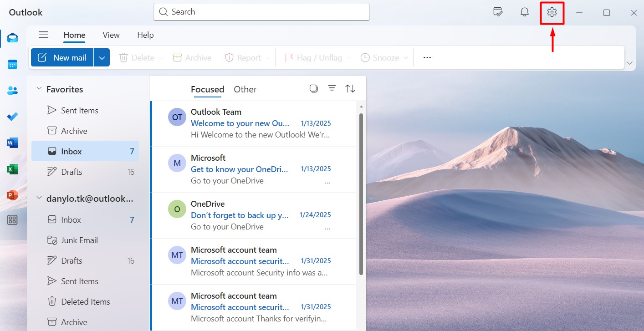Click OneDrive O avatar

(x=177, y=209)
